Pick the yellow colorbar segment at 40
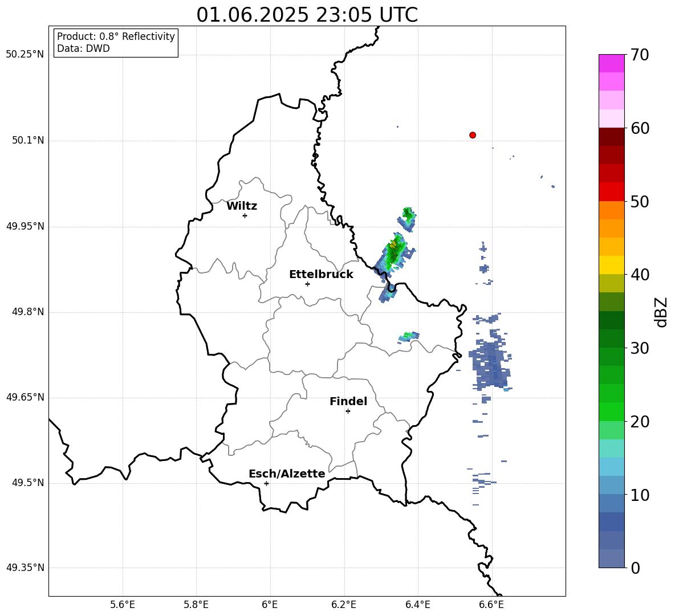 tap(612, 264)
